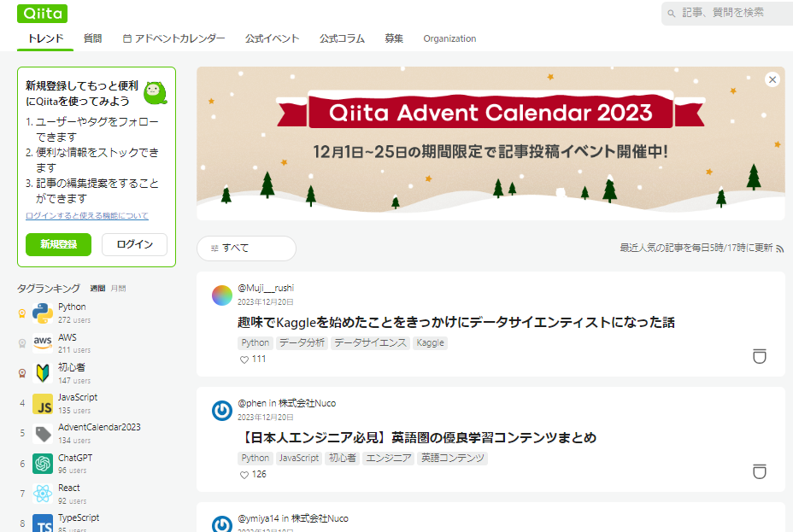
Task: Go to 公式イベント tab
Action: tap(272, 39)
